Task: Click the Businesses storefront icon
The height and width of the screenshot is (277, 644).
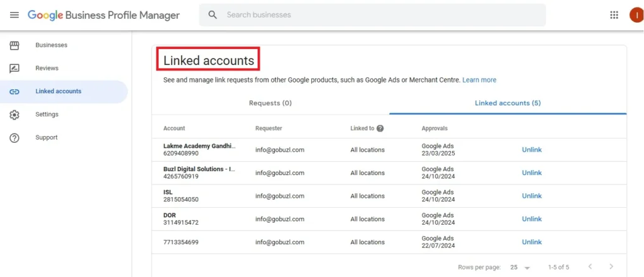Action: (14, 45)
